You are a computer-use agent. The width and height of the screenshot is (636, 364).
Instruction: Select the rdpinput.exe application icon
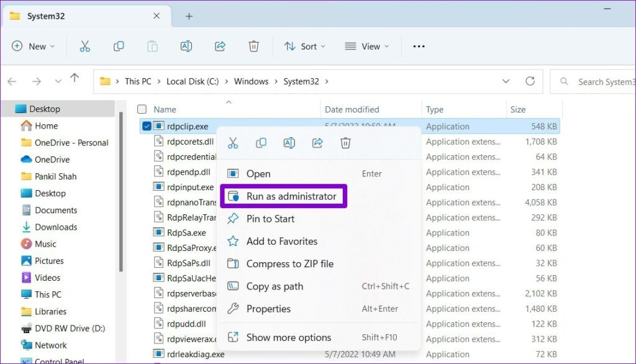point(158,187)
